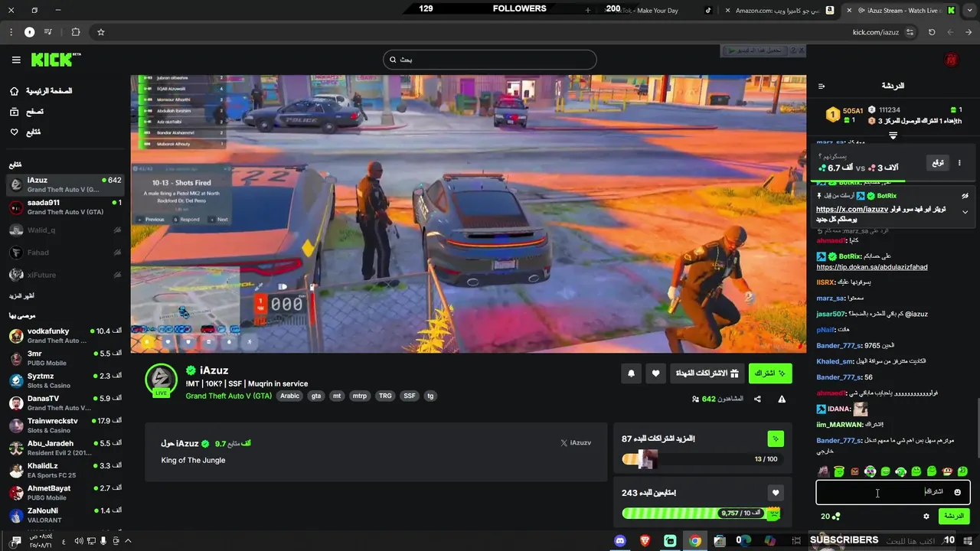Select iAzuz channel in the sidebar

point(65,184)
